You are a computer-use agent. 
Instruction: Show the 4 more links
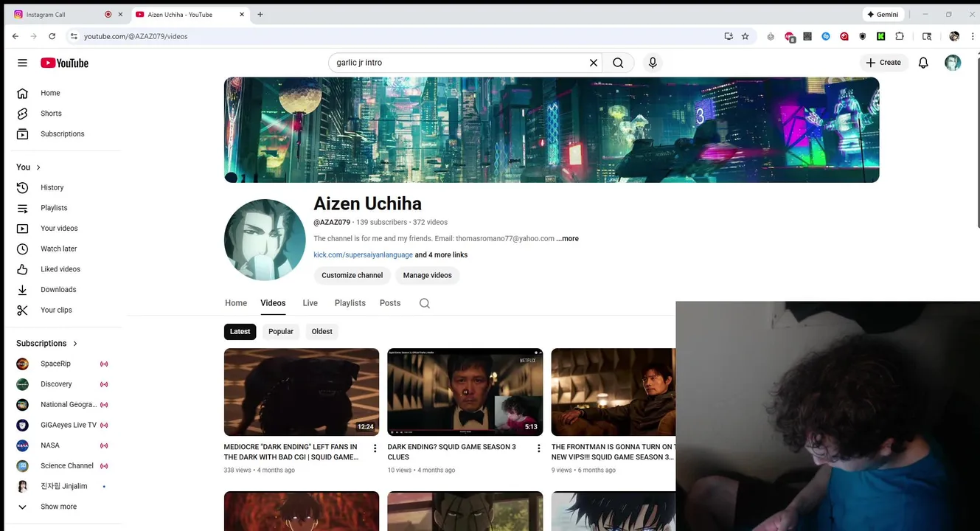click(x=441, y=255)
